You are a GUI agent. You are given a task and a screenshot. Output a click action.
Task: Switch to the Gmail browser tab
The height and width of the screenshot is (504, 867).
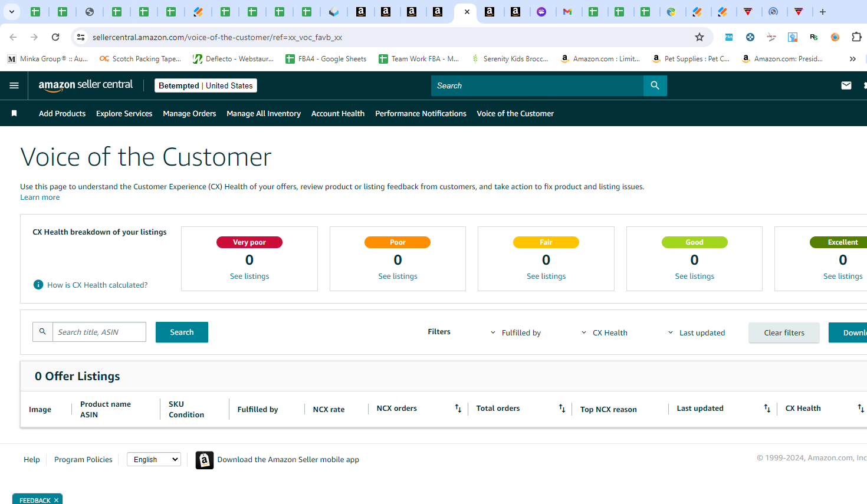pos(567,12)
